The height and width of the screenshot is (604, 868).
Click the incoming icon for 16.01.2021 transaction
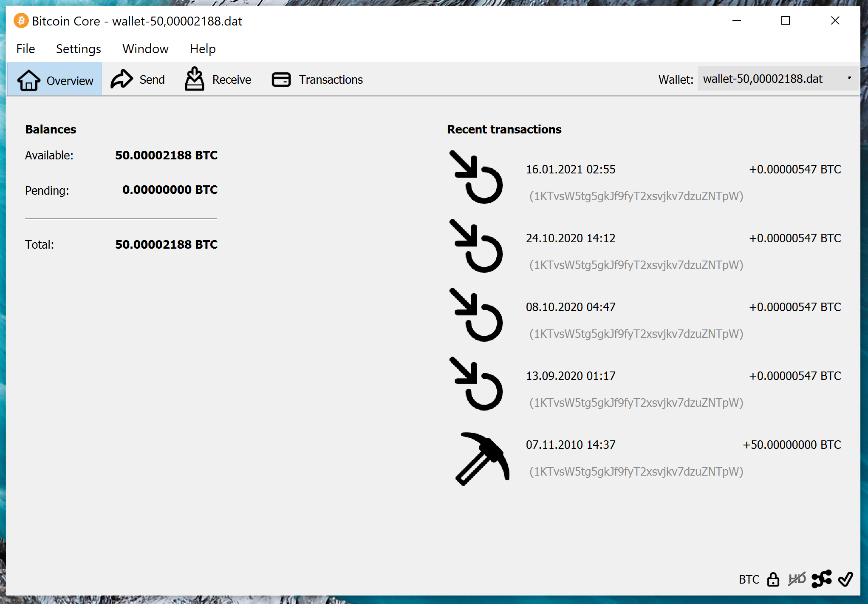pyautogui.click(x=476, y=177)
